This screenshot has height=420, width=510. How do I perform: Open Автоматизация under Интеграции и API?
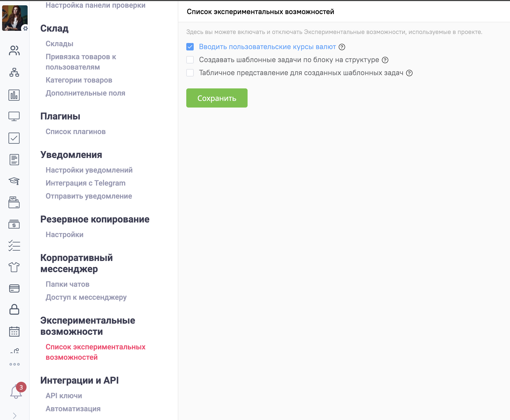tap(73, 409)
